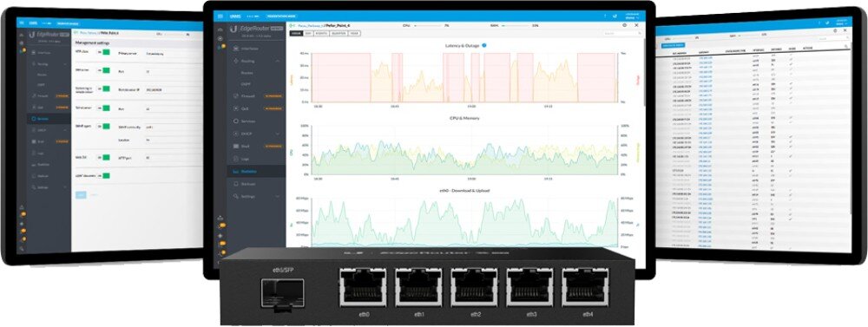Switch to the HOUR tab on statistics page

(x=296, y=33)
